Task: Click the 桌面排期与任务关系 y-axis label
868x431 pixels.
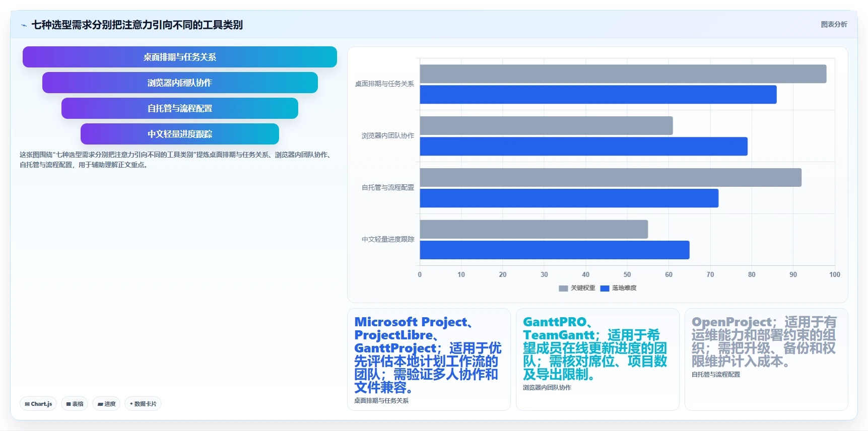Action: click(x=384, y=84)
